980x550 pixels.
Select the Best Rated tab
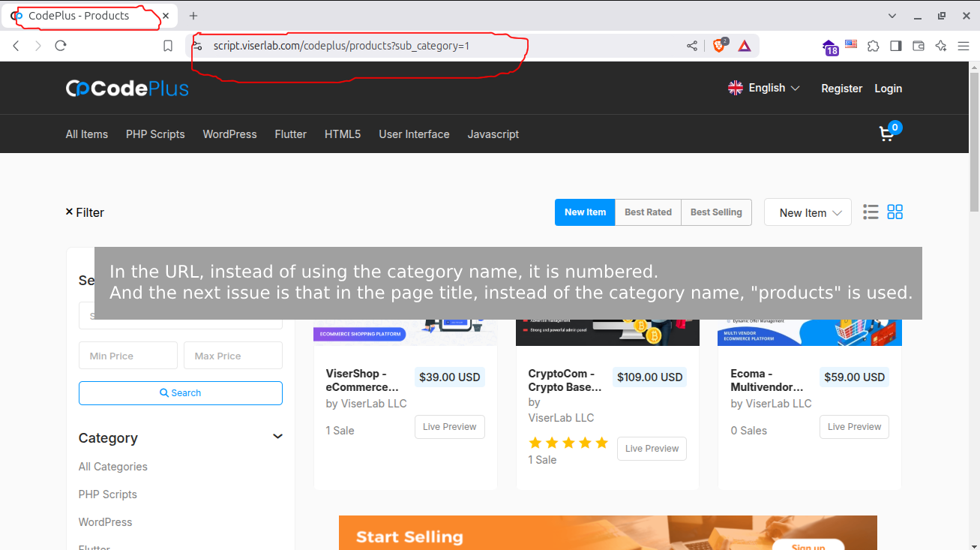click(648, 212)
